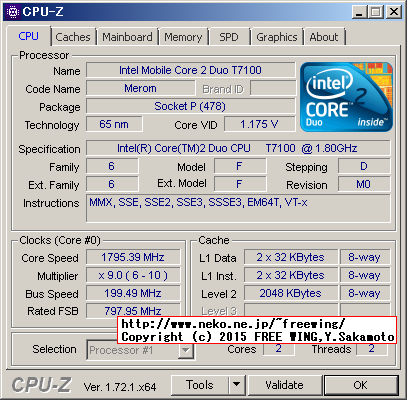Select the CPU tab
The width and height of the screenshot is (407, 400).
pyautogui.click(x=29, y=36)
